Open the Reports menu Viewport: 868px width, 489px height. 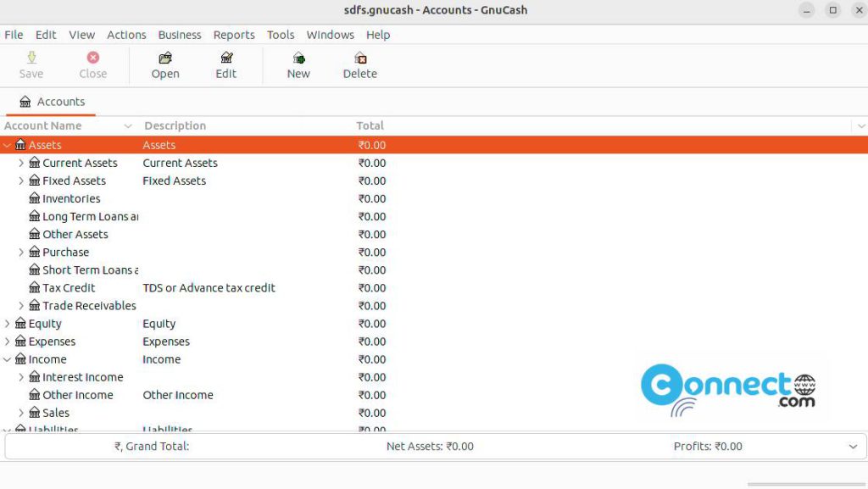pos(234,35)
